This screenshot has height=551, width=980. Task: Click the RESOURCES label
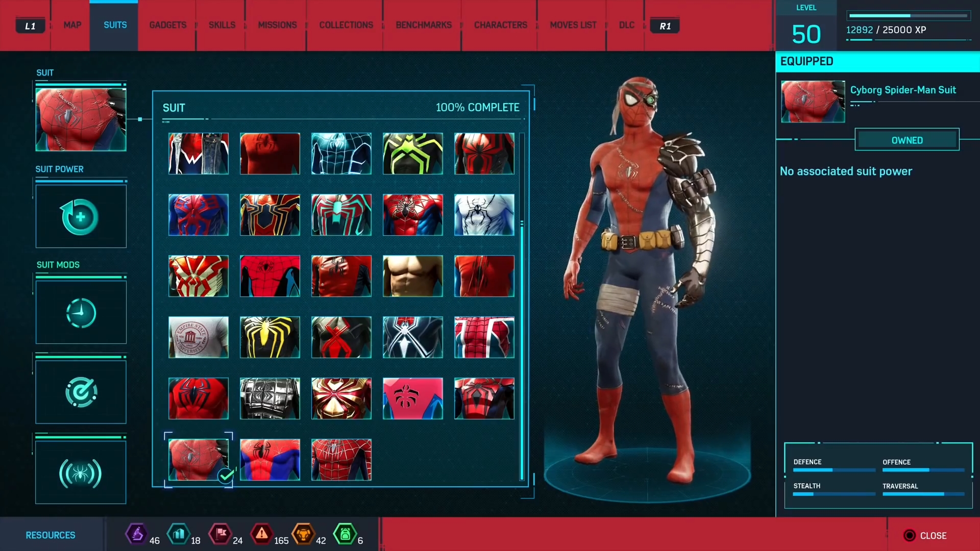[x=51, y=535]
